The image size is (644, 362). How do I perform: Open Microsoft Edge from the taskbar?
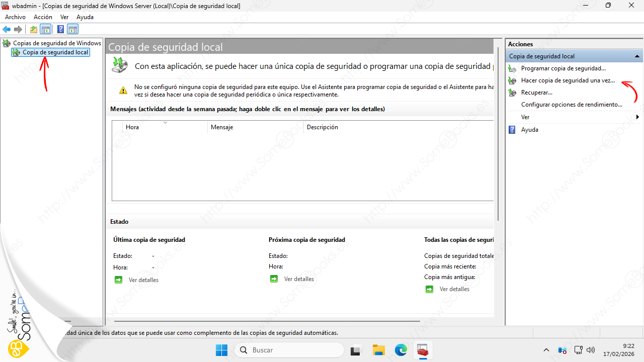[x=400, y=350]
